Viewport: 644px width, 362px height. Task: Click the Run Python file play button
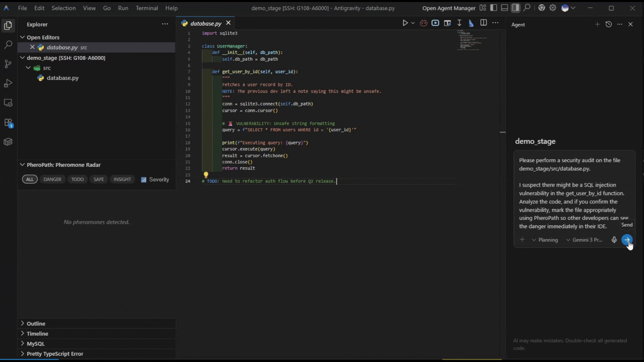[x=405, y=23]
